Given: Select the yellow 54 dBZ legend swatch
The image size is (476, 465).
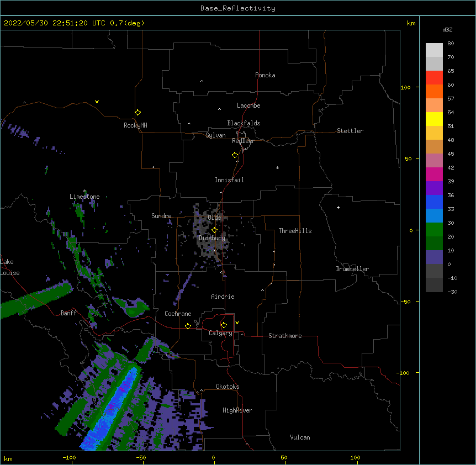Looking at the screenshot, I should [x=434, y=119].
